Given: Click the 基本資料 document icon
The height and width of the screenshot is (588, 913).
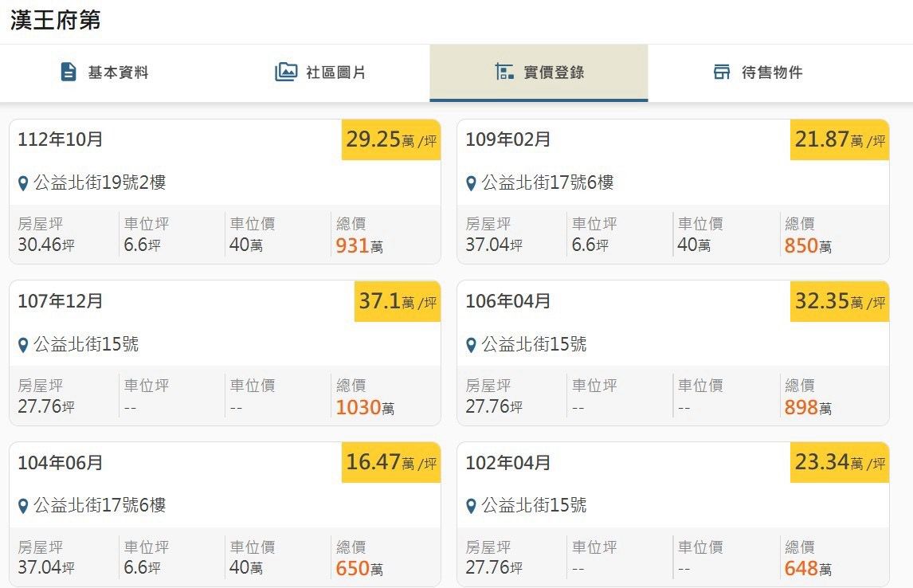Looking at the screenshot, I should click(69, 72).
